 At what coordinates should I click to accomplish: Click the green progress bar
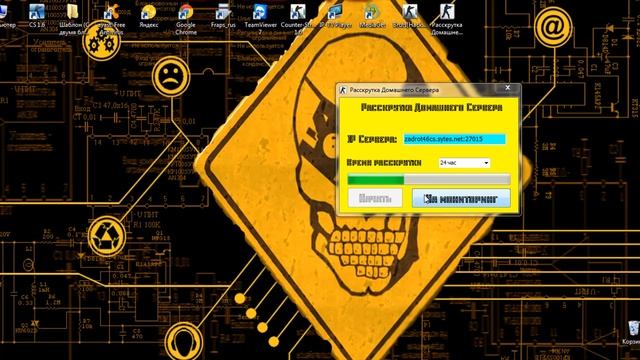point(429,180)
